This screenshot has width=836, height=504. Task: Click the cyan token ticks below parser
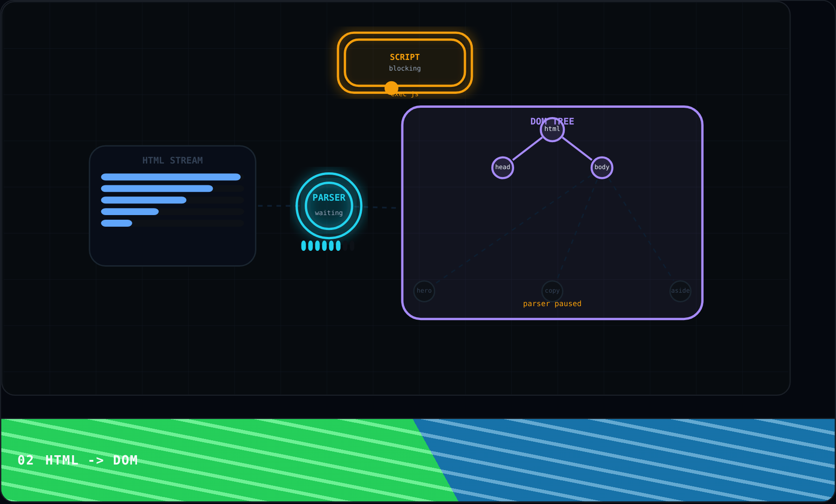[x=321, y=246]
